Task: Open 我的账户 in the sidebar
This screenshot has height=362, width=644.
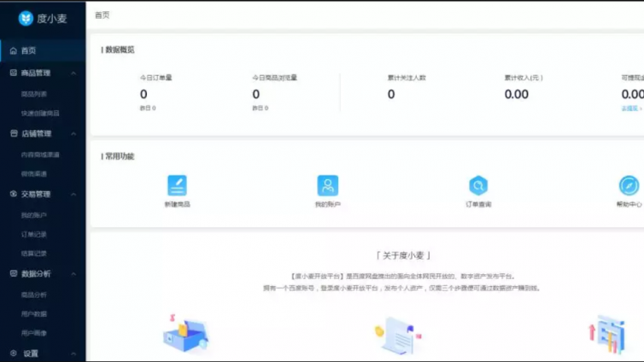Action: point(34,215)
